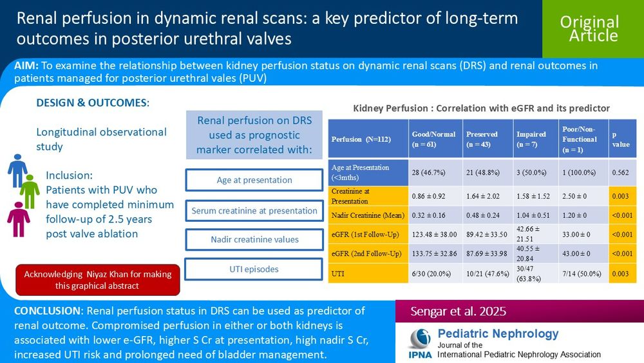
Task: Click the green Original Article badge
Action: (x=593, y=29)
